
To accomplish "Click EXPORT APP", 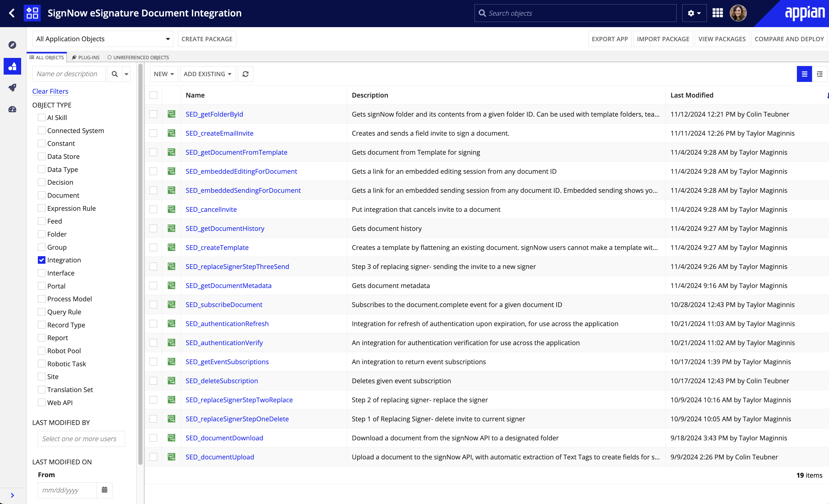I will pyautogui.click(x=610, y=39).
